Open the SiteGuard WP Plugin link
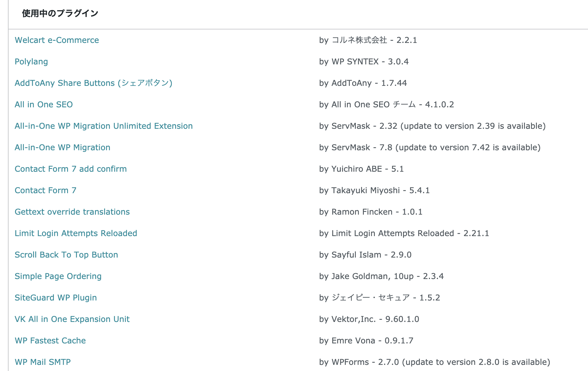 (56, 298)
